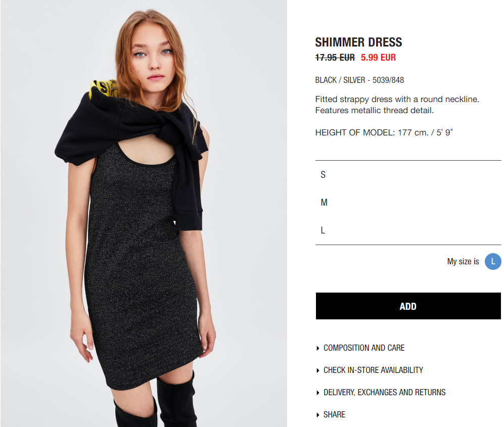
Task: Select size S
Action: click(x=408, y=175)
